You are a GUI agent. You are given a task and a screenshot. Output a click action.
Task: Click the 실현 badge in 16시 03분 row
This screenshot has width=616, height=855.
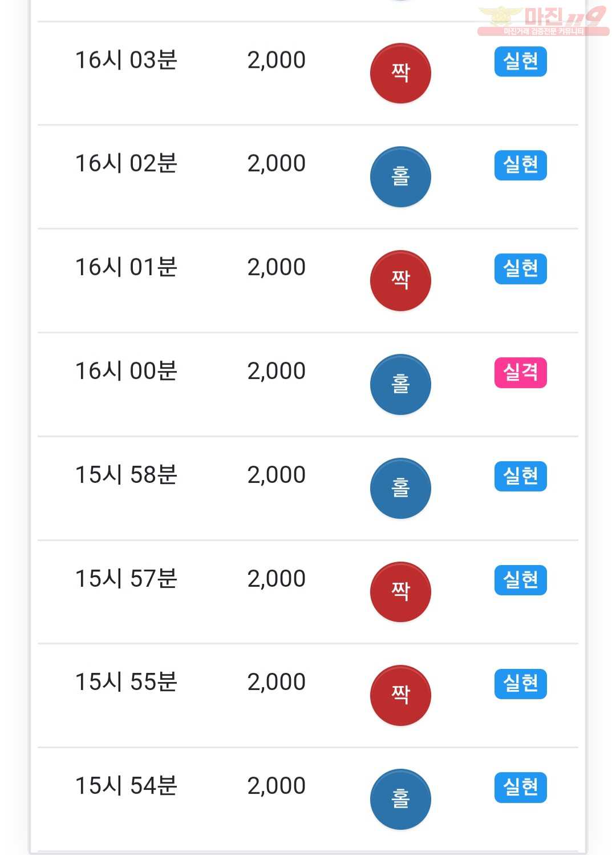point(520,62)
